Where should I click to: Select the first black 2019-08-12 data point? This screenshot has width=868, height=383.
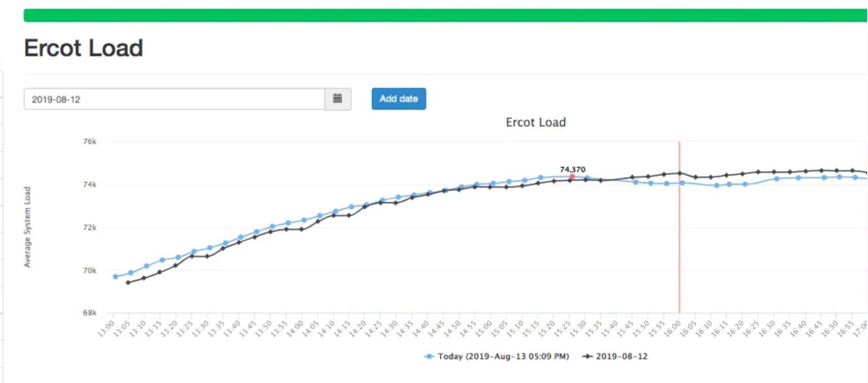(128, 283)
